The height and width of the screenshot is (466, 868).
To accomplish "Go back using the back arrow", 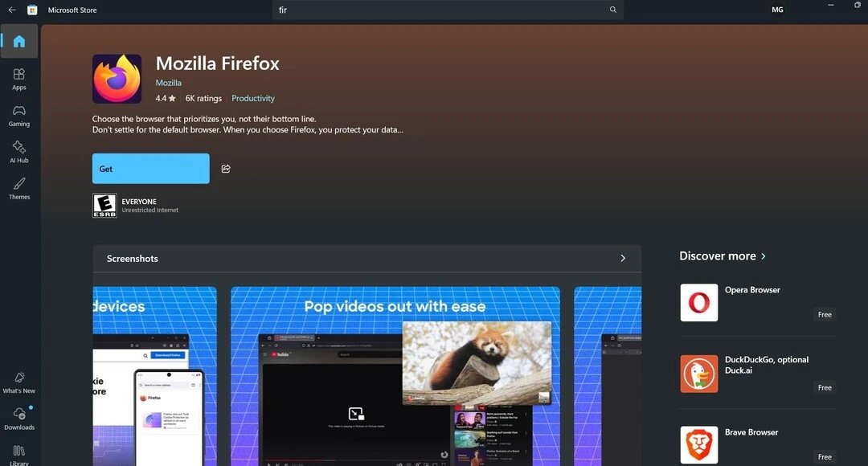I will coord(11,10).
